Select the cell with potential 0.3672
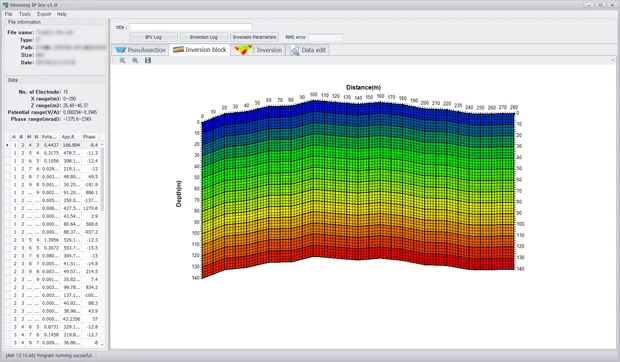620x362 pixels. tap(50, 248)
